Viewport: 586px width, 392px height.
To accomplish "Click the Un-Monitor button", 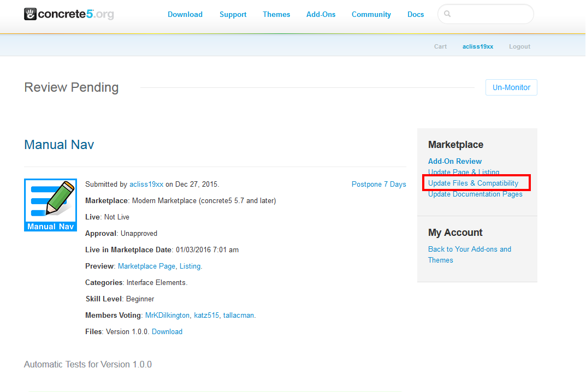I will coord(511,87).
